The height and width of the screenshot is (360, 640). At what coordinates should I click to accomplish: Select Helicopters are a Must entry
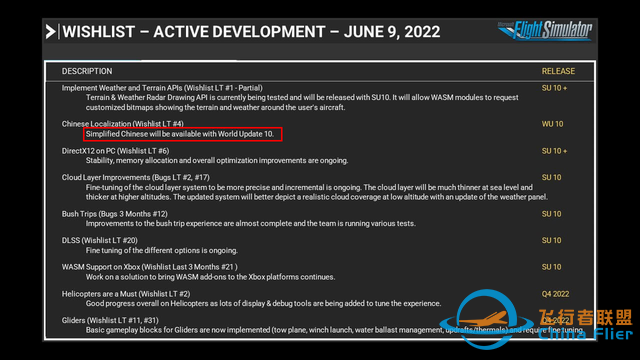(x=126, y=294)
